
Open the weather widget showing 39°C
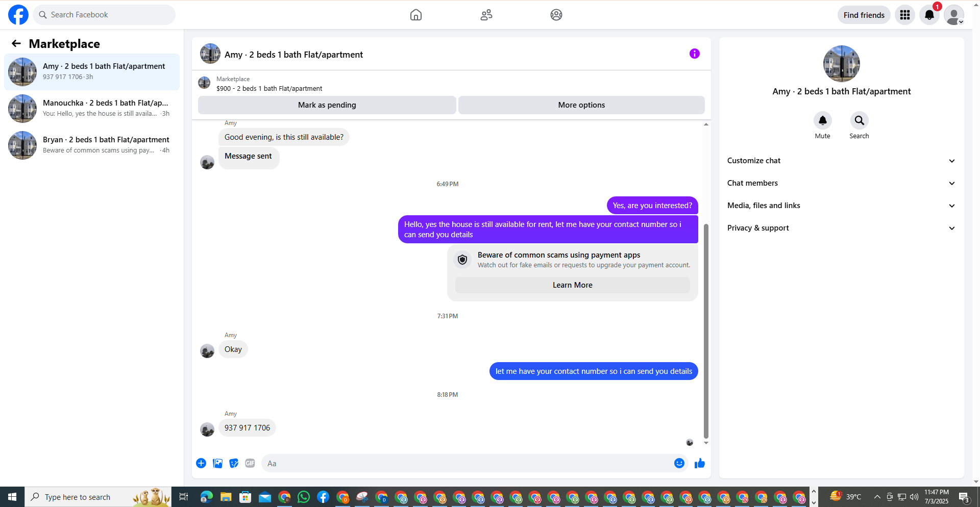[845, 497]
